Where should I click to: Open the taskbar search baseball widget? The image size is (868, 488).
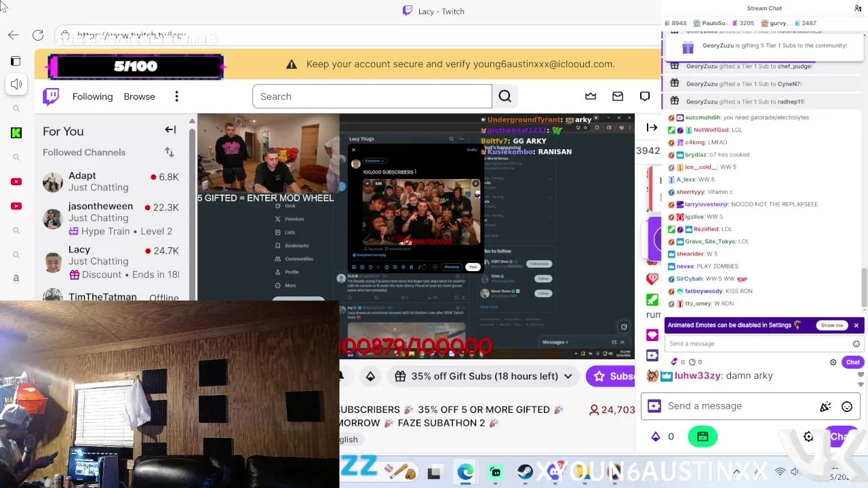401,472
